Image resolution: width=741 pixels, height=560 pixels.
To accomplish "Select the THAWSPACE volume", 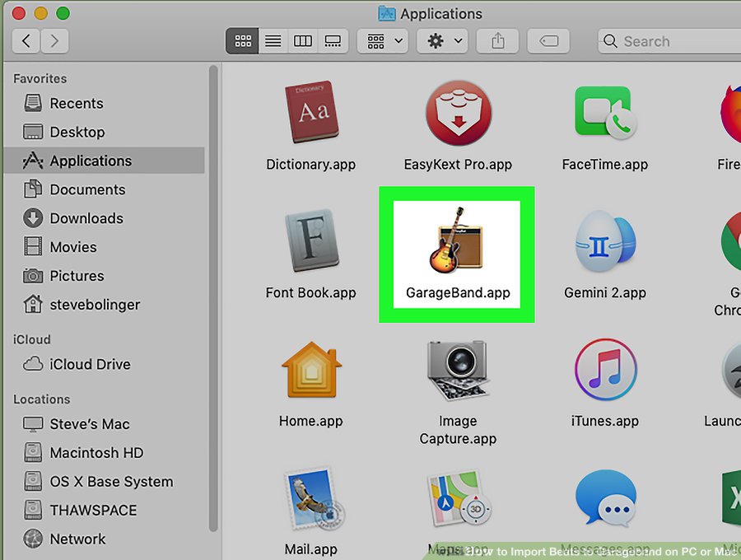I will [x=104, y=511].
